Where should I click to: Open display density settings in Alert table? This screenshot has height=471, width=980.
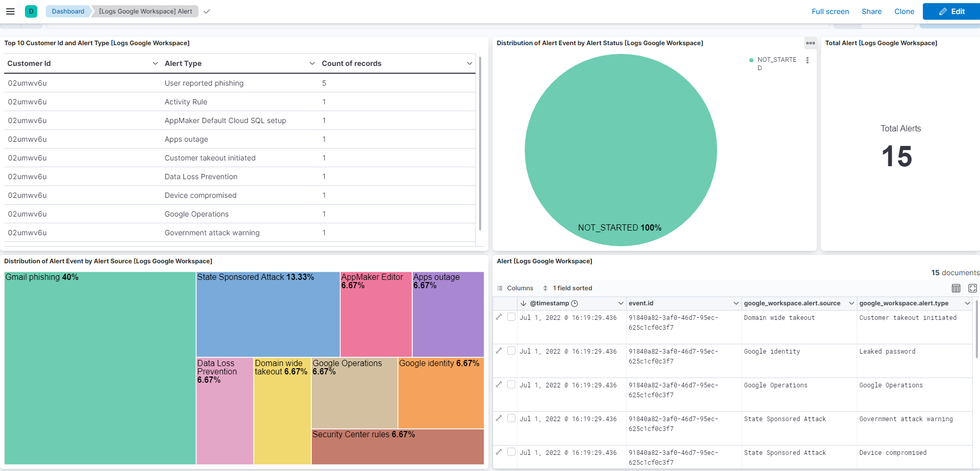tap(956, 288)
